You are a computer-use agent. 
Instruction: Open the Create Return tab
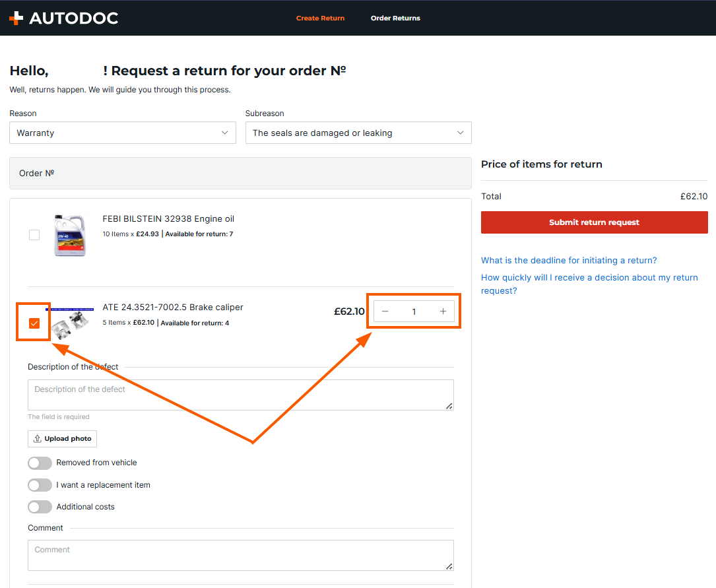320,18
